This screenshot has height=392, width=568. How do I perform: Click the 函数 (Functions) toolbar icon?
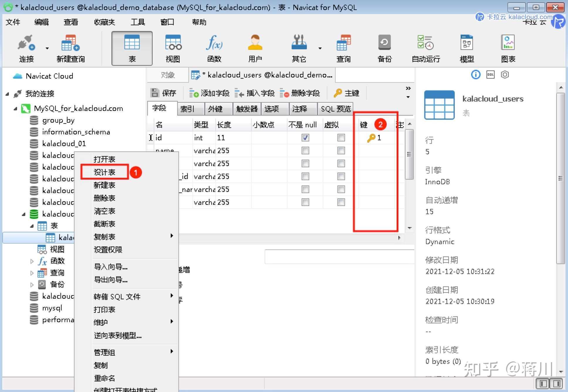(x=214, y=48)
